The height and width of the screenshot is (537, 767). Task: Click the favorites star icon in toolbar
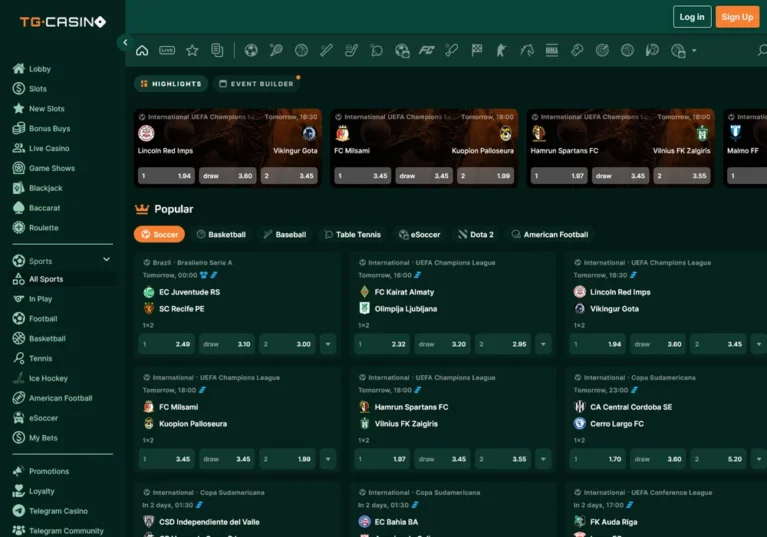pos(192,50)
